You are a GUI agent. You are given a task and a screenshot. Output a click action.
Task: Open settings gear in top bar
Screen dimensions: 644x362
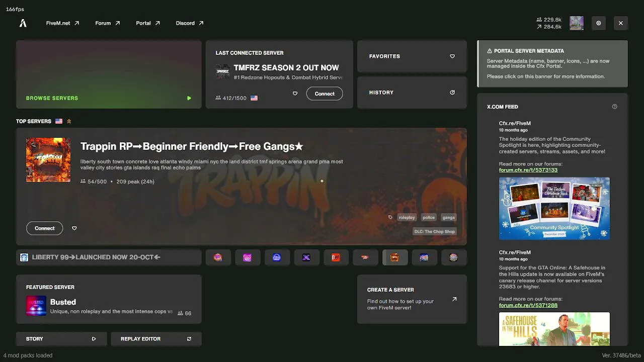coord(598,23)
